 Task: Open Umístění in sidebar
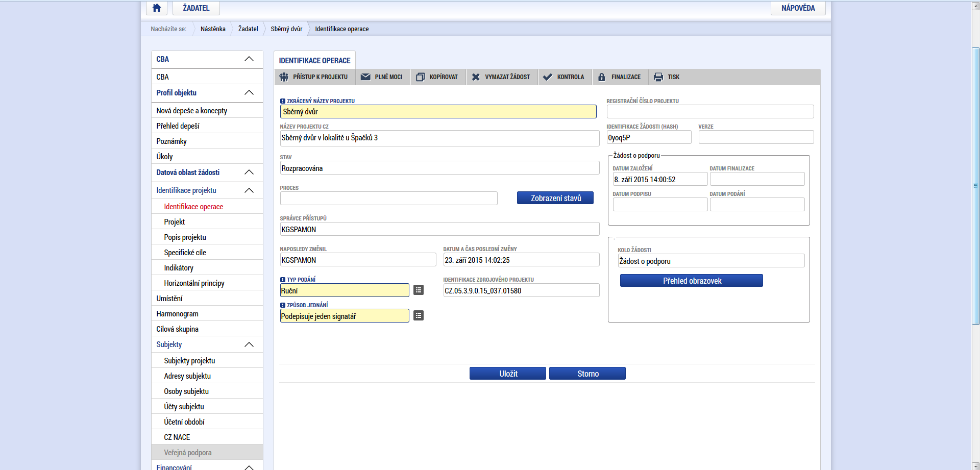207,299
